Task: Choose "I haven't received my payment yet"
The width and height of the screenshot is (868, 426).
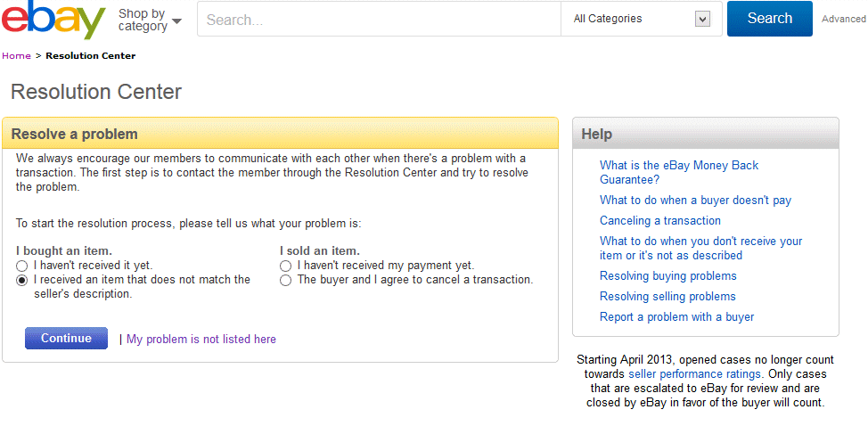Action: point(286,266)
